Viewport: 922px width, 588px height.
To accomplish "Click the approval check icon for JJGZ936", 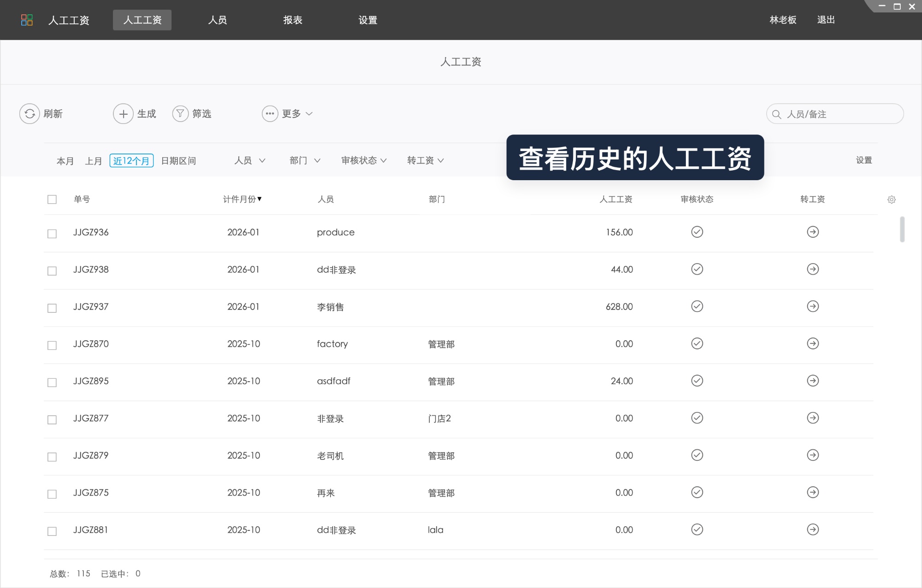I will click(697, 232).
